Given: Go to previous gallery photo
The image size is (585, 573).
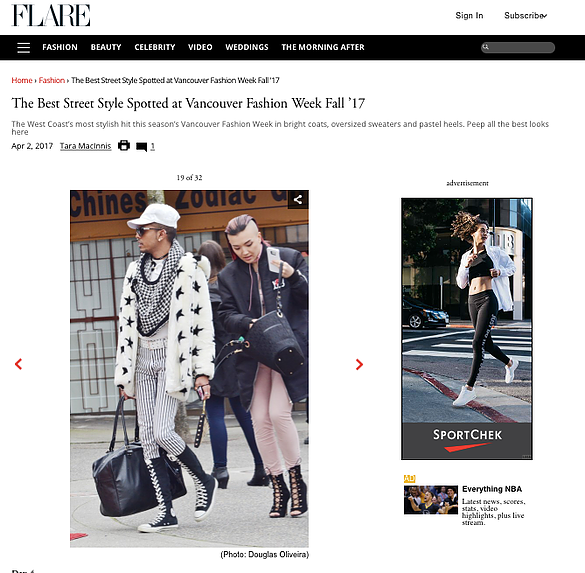Looking at the screenshot, I should [x=18, y=364].
